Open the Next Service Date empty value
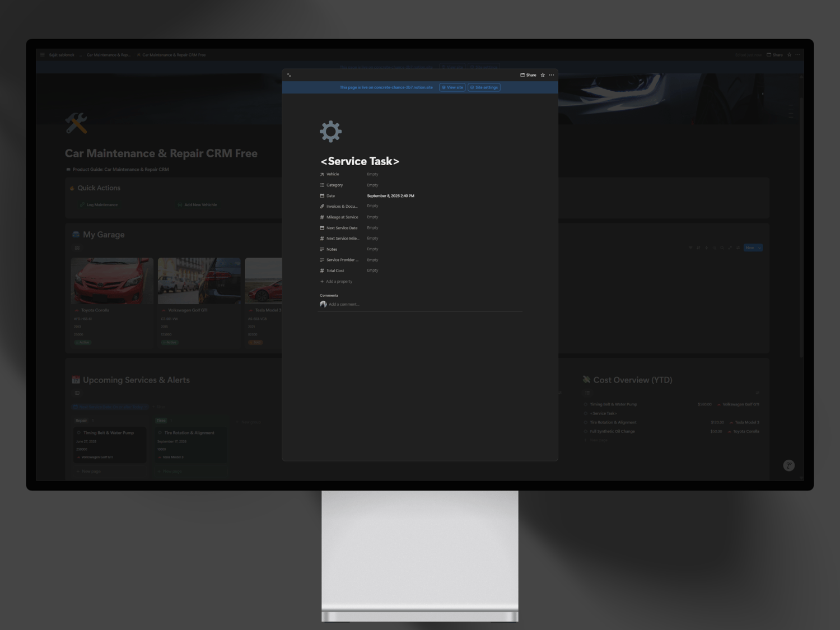The width and height of the screenshot is (840, 630). pos(372,228)
